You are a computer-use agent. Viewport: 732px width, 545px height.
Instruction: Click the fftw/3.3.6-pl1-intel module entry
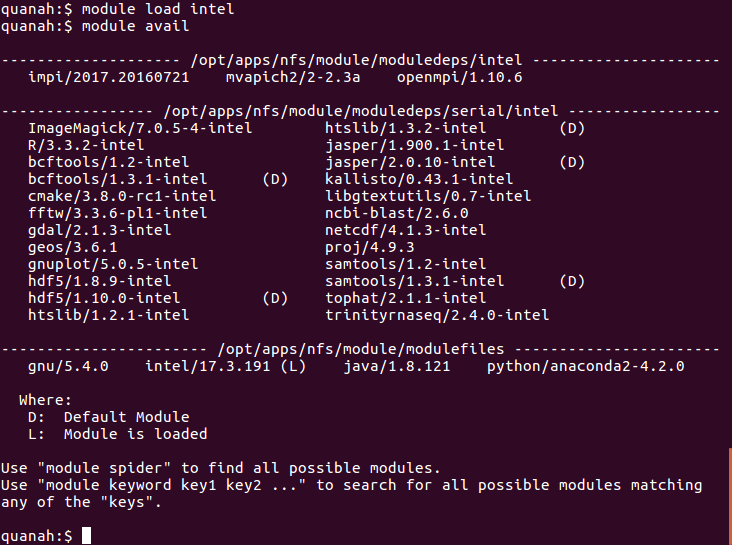pos(117,213)
